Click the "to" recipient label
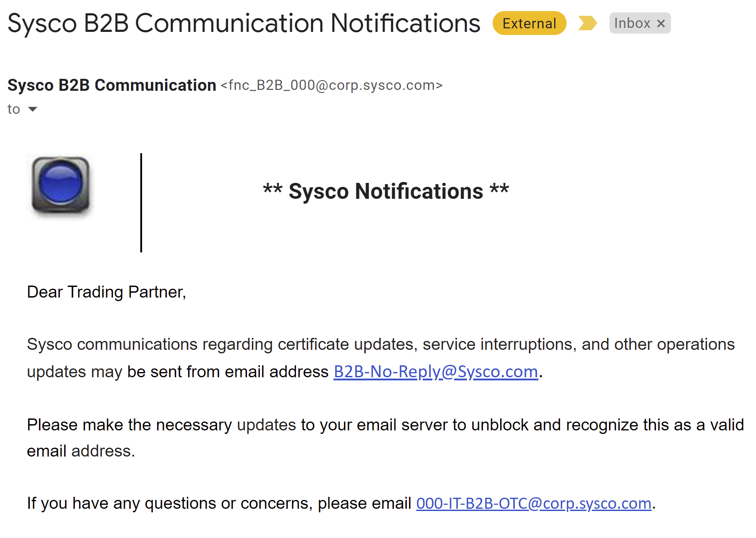 14,109
